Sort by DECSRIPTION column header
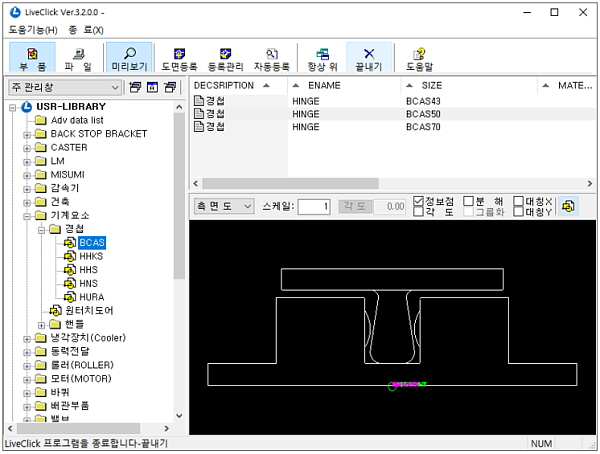The width and height of the screenshot is (600, 454). (239, 85)
